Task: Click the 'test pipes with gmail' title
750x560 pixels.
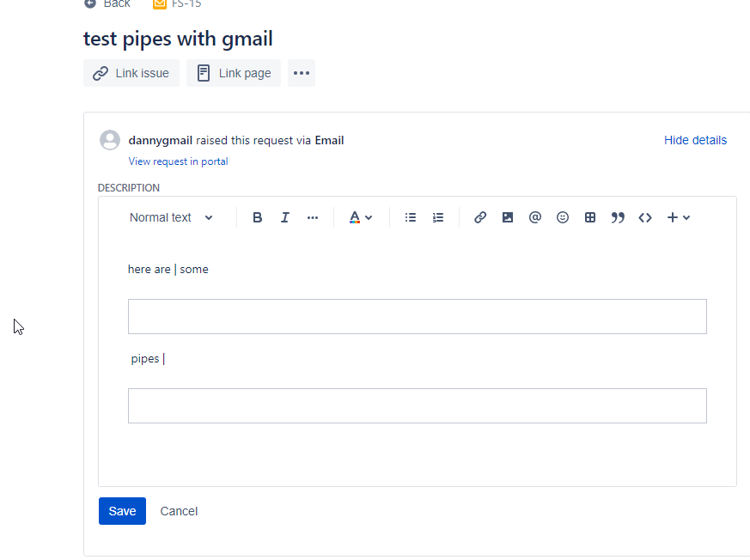Action: tap(178, 39)
